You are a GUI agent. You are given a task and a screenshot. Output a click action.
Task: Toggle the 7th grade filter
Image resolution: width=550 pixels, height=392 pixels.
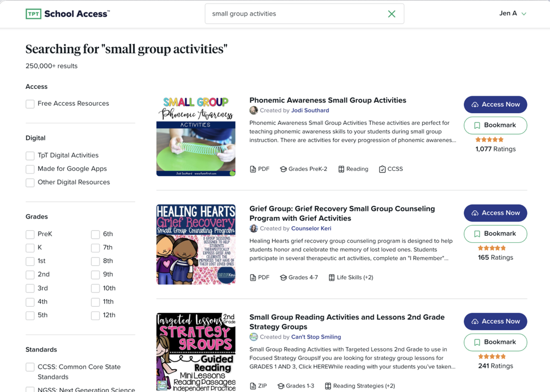point(95,248)
